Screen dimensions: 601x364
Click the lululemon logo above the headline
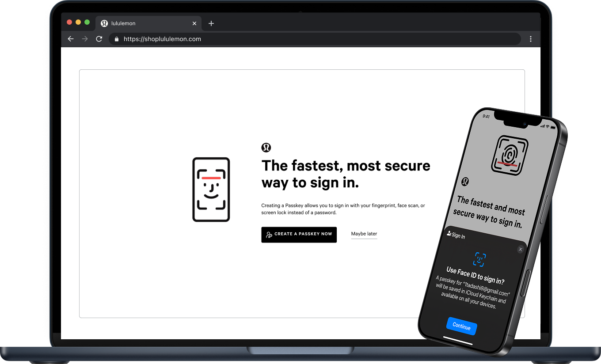pos(266,148)
